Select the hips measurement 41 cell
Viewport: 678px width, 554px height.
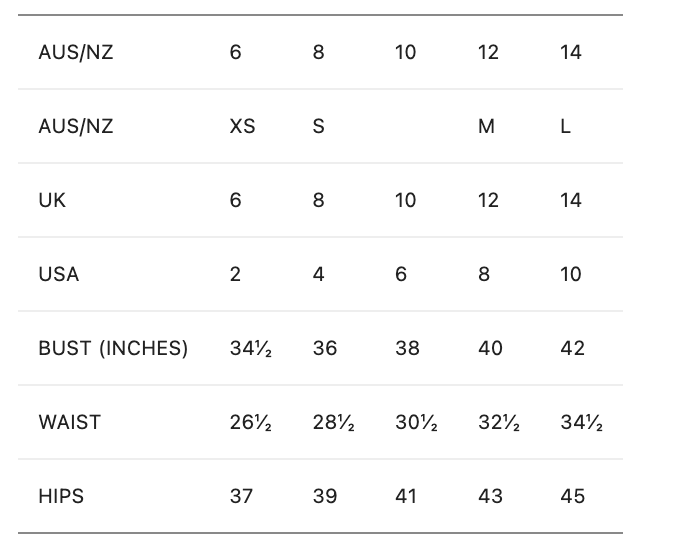406,496
